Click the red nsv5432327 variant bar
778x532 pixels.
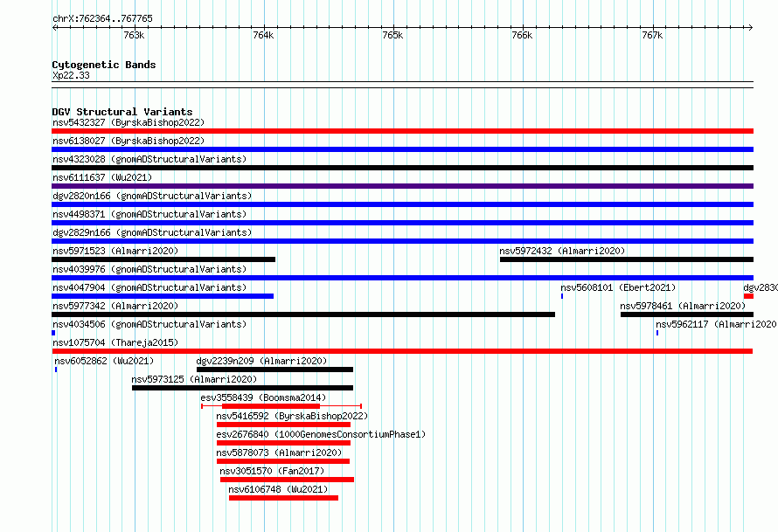click(x=402, y=131)
